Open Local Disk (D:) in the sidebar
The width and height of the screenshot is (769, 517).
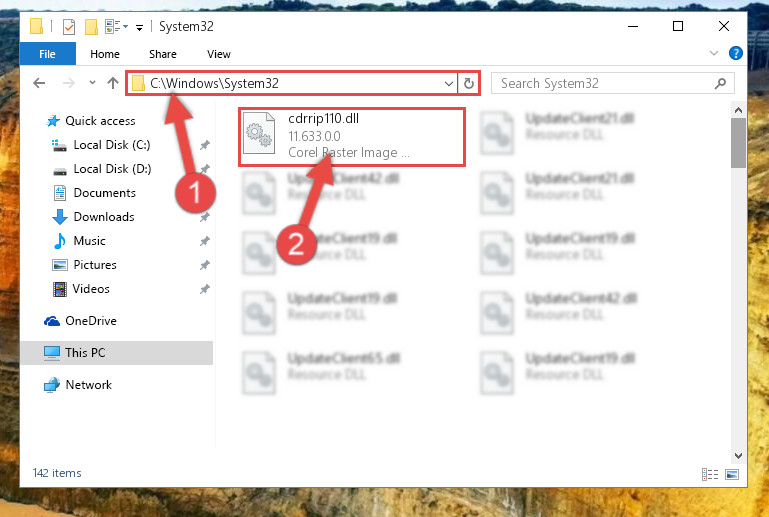[112, 169]
